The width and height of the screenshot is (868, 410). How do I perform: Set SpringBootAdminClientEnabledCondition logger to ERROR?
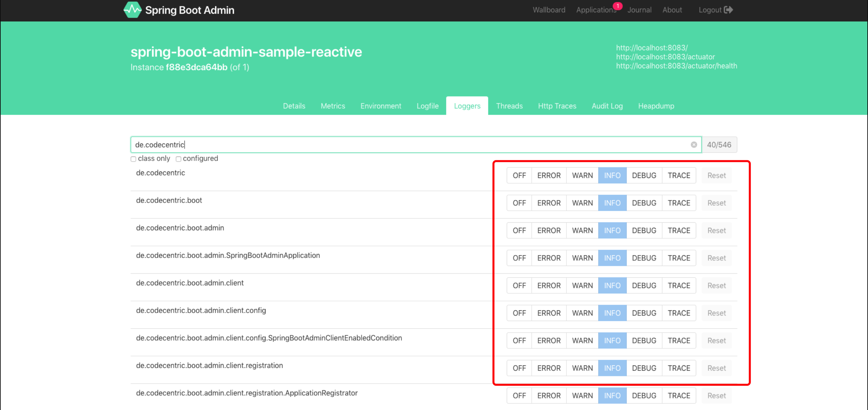pyautogui.click(x=548, y=341)
